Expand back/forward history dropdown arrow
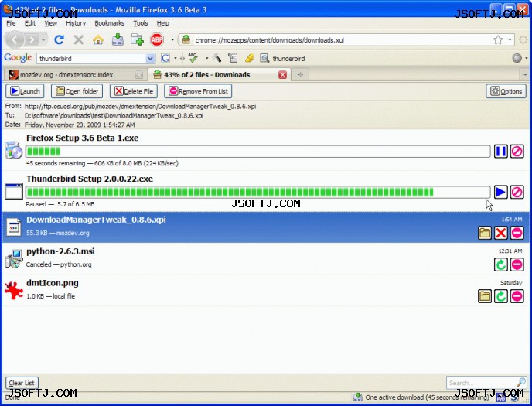The width and height of the screenshot is (532, 406). click(43, 40)
